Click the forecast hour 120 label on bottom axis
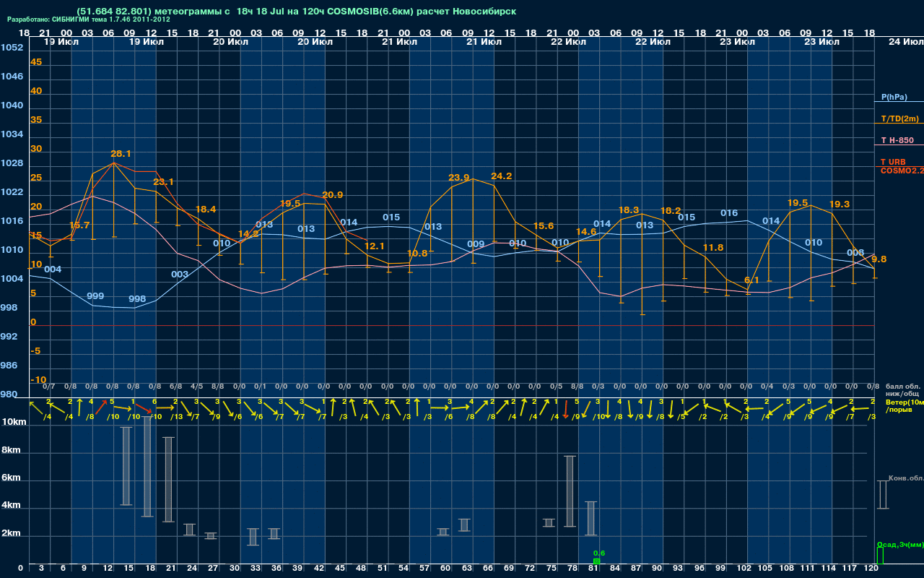Screen dimensions: 924x578 click(x=871, y=569)
